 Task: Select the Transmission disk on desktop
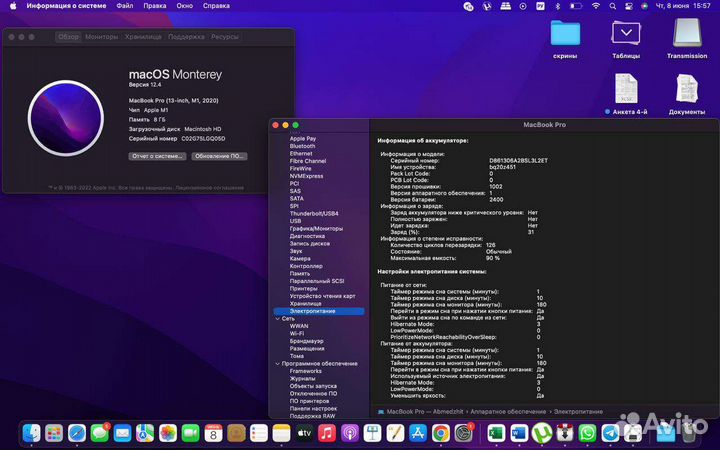click(687, 39)
